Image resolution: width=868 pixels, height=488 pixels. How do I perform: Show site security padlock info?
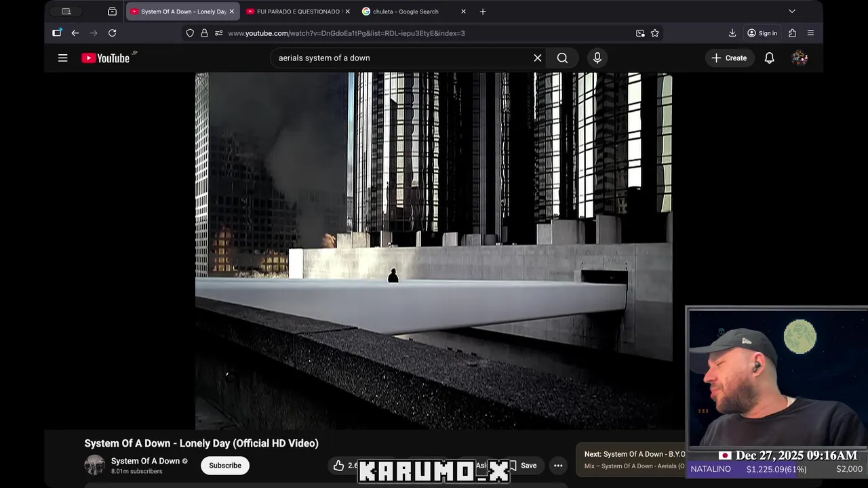pos(204,33)
